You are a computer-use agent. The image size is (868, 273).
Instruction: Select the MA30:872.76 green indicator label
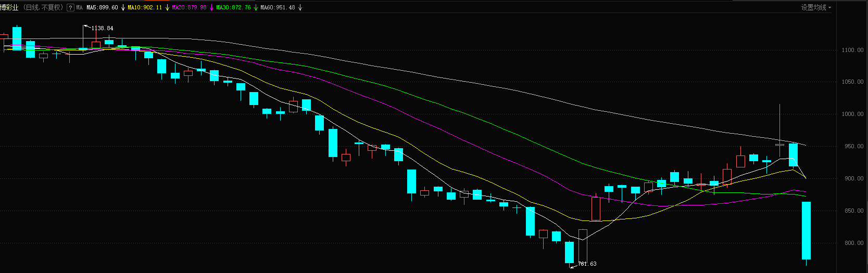[233, 8]
